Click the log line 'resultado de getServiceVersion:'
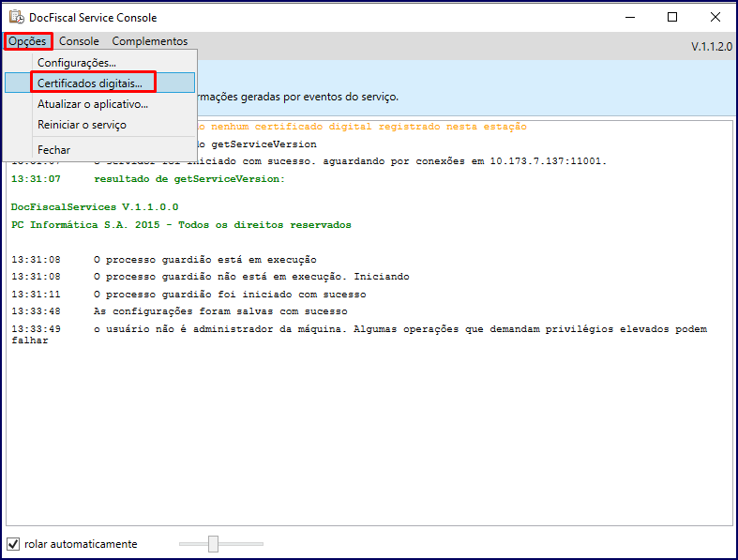 189,179
